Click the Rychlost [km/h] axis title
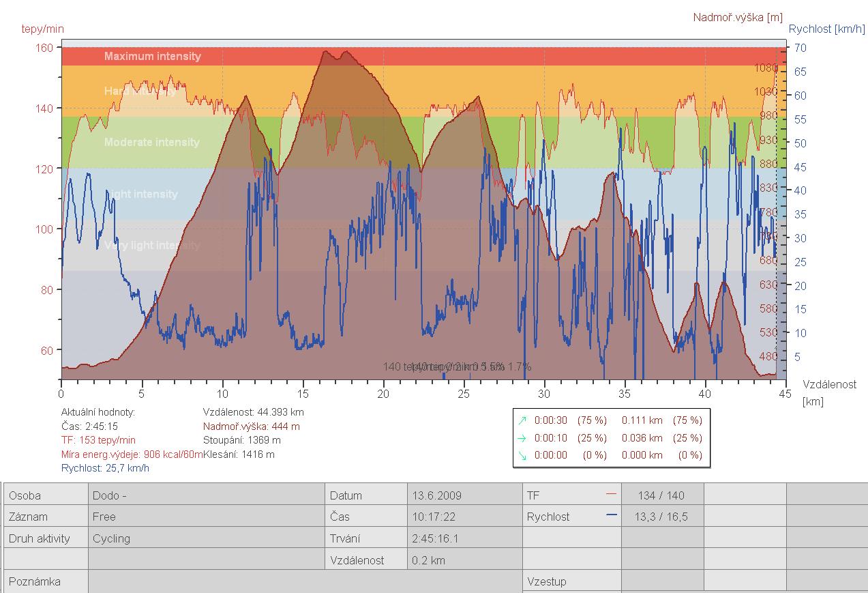 tap(826, 29)
